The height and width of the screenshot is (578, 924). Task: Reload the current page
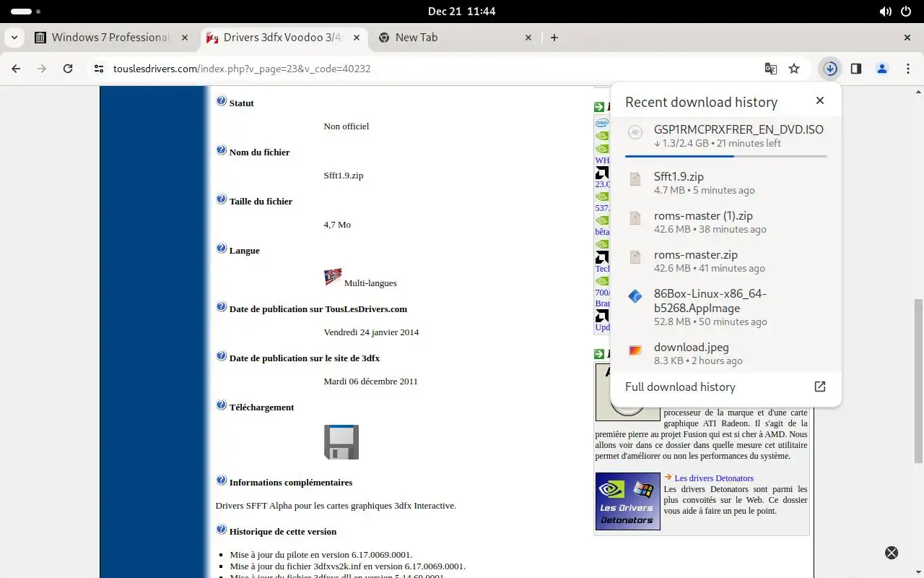click(68, 69)
